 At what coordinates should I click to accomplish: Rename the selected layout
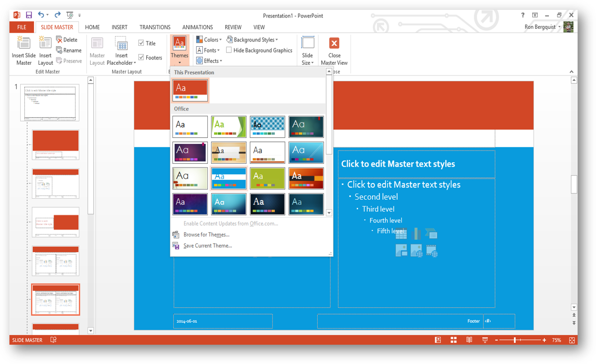click(69, 50)
